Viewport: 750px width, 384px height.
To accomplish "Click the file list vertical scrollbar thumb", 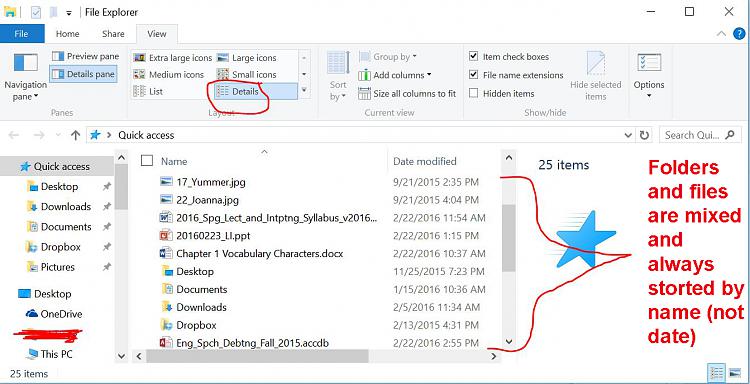I will click(509, 238).
